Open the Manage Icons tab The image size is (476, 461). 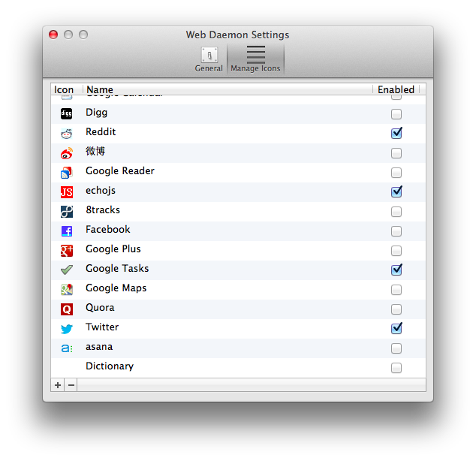(x=255, y=59)
